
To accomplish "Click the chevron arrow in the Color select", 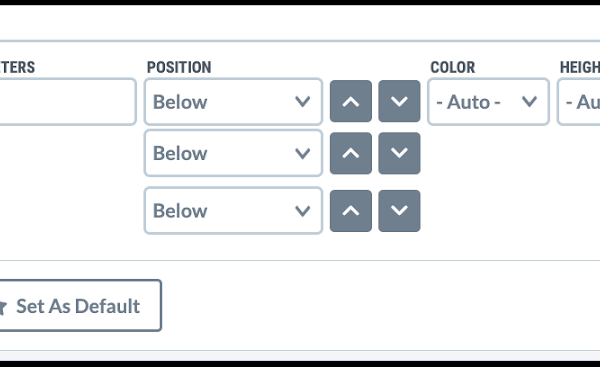I will click(x=529, y=102).
